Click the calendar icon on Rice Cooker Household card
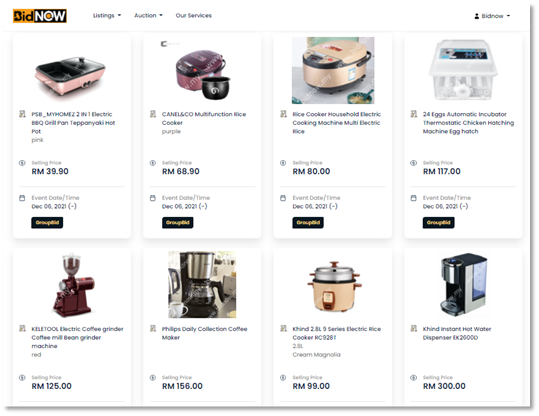 (283, 198)
